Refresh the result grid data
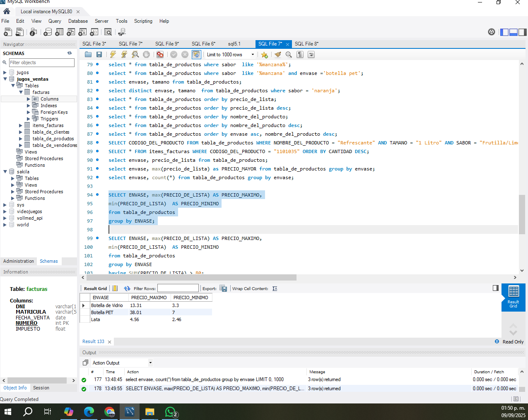The image size is (528, 420). 127,288
